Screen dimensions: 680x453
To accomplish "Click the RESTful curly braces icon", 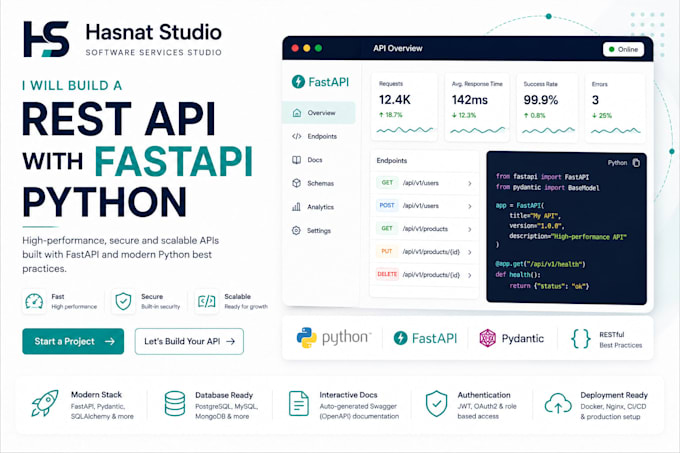I will [581, 339].
